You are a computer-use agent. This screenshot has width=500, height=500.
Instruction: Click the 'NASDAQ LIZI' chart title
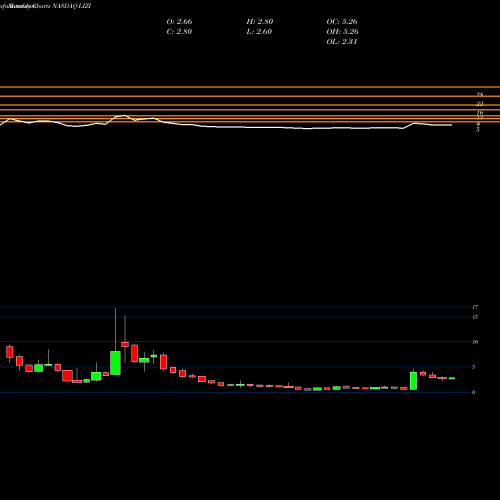click(x=72, y=6)
